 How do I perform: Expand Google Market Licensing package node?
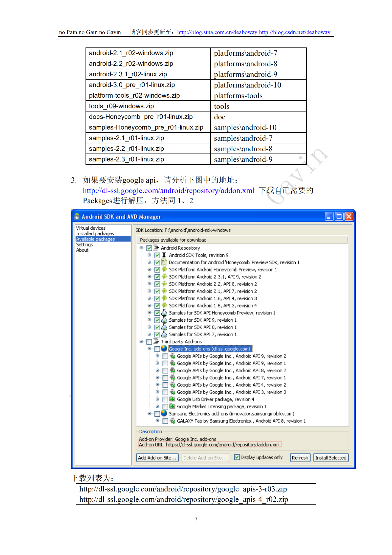tap(157, 406)
